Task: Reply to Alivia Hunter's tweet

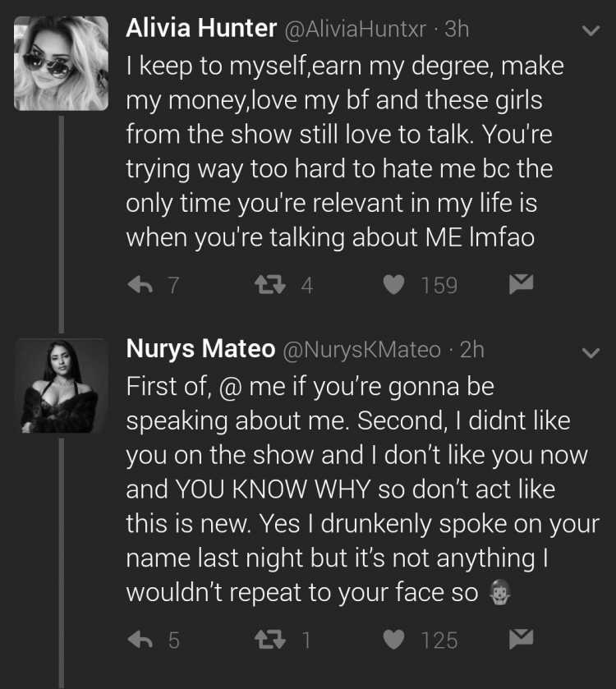Action: [140, 285]
